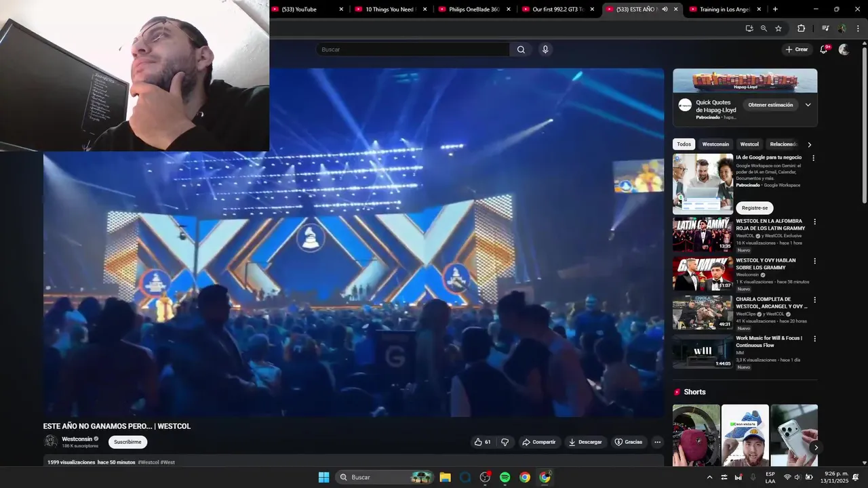Click the Descargar download button
This screenshot has height=488, width=868.
(585, 442)
